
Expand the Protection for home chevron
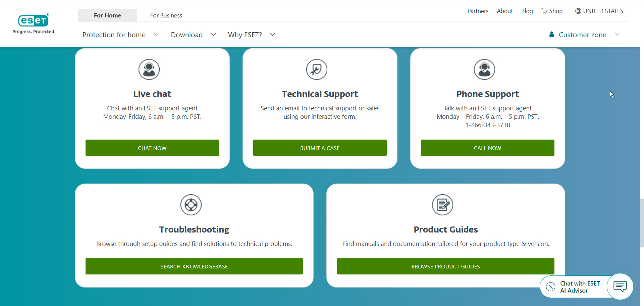point(156,34)
